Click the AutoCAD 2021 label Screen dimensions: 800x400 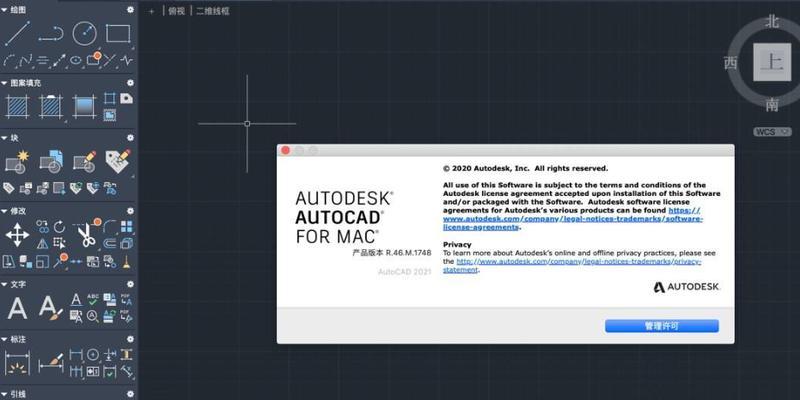(405, 272)
